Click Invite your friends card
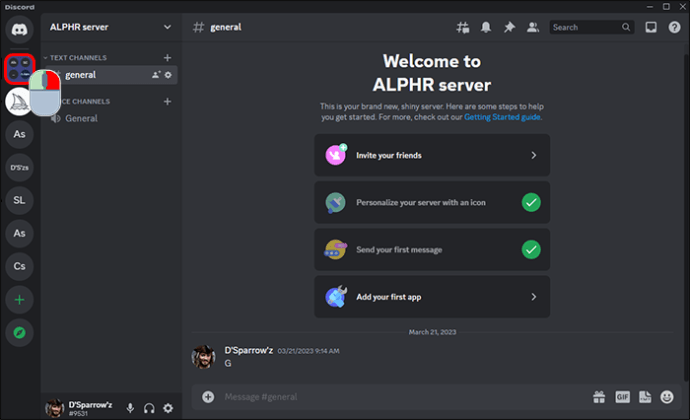Screen dimensions: 690x420 coord(432,155)
